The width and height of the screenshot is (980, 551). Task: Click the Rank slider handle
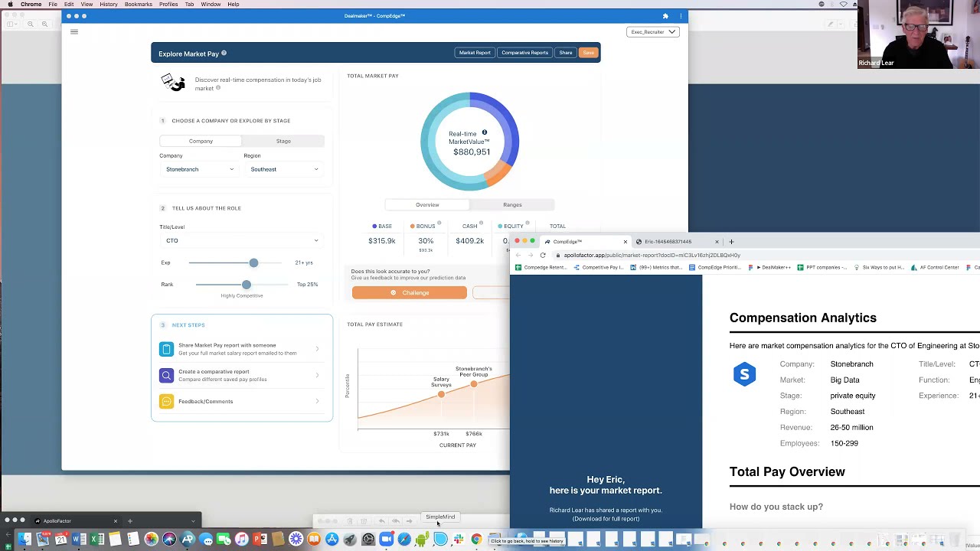tap(246, 284)
